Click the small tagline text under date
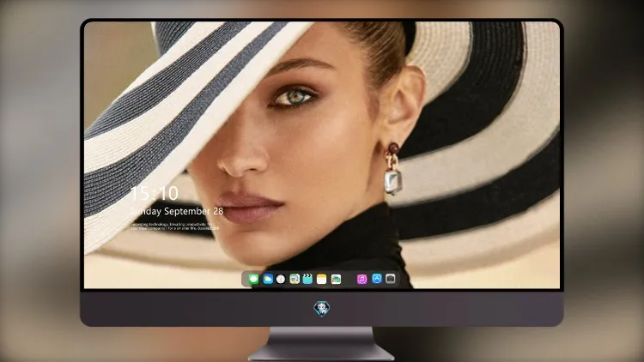644x362 pixels. (173, 226)
